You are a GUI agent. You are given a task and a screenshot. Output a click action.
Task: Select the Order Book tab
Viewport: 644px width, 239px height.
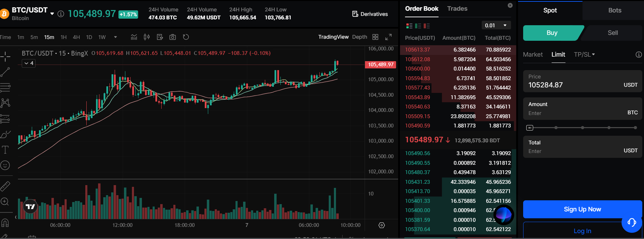coord(422,9)
